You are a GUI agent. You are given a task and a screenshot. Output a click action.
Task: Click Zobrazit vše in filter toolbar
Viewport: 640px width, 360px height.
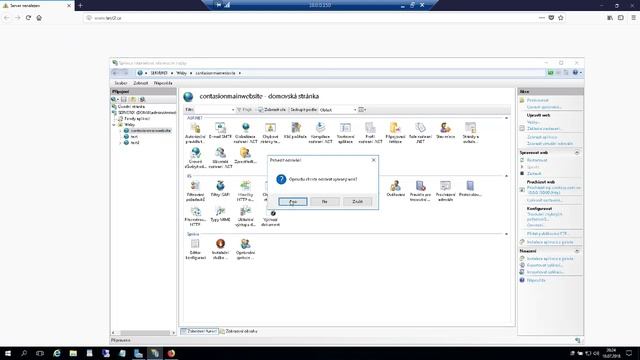pos(272,110)
